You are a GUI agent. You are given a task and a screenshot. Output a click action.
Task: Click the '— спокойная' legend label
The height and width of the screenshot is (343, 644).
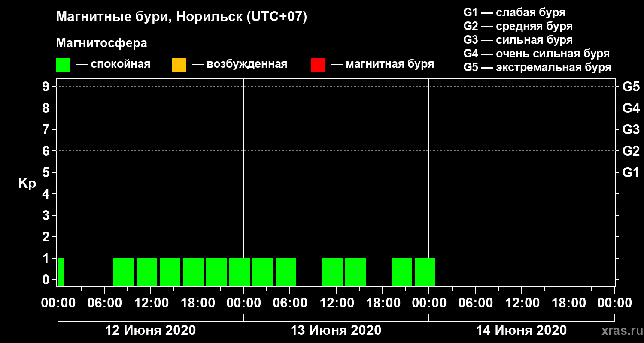click(113, 64)
